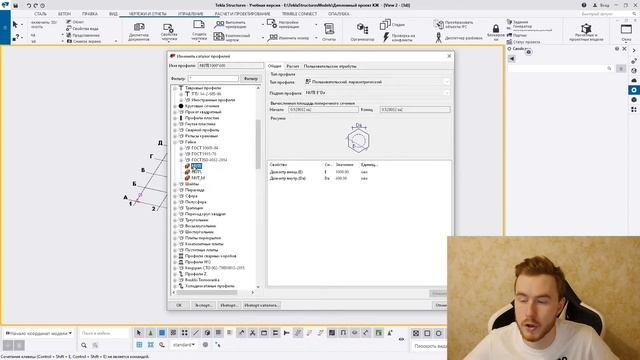Toggle the line selection switch in bottom toolbar
Viewport: 640px width, 360px height.
pos(196,333)
